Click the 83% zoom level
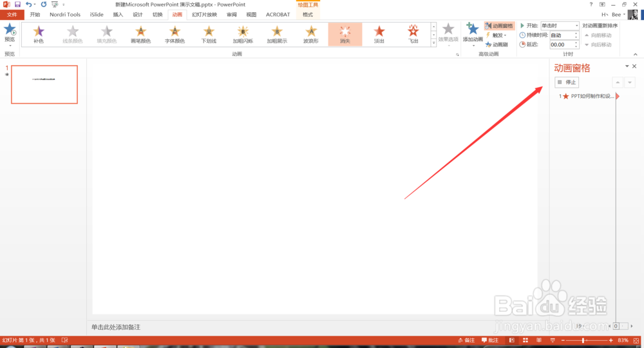Image resolution: width=644 pixels, height=348 pixels. [x=623, y=340]
